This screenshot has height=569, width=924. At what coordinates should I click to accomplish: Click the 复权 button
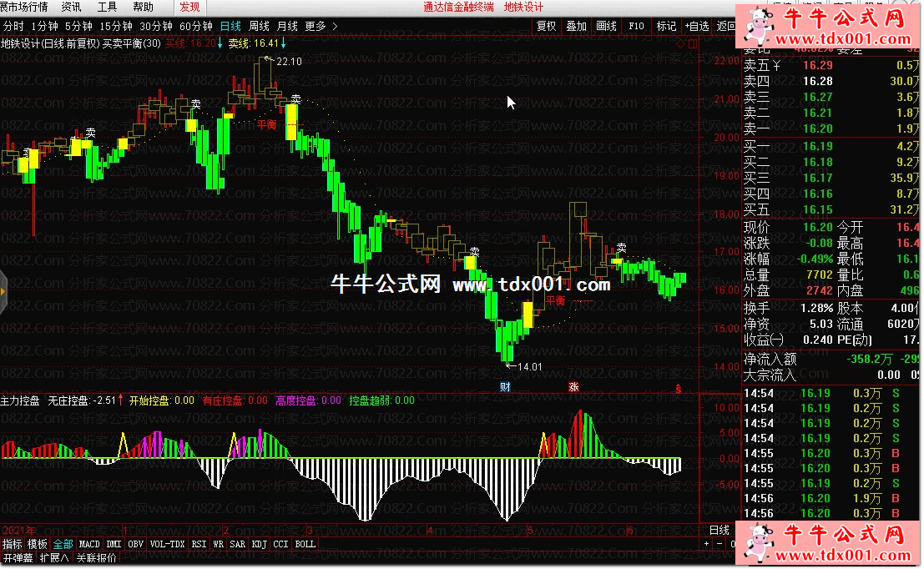[x=546, y=26]
